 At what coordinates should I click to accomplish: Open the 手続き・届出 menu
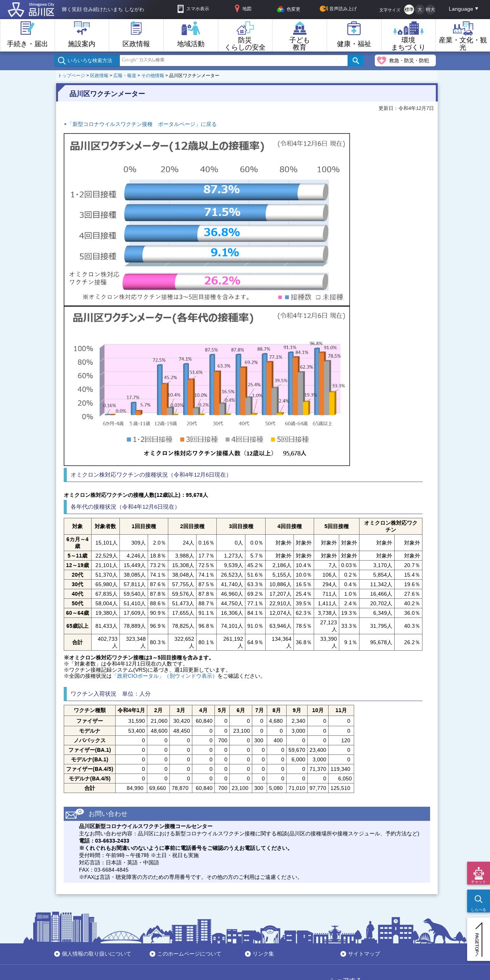27,35
